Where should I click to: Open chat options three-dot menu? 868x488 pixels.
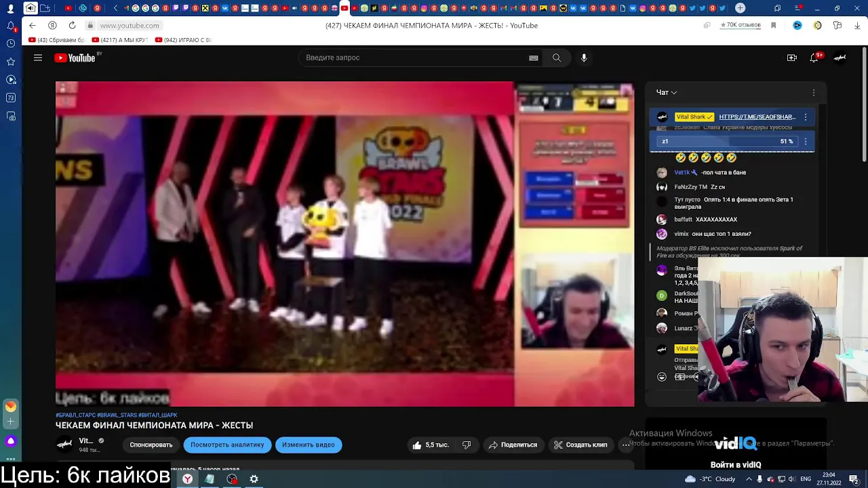[814, 92]
